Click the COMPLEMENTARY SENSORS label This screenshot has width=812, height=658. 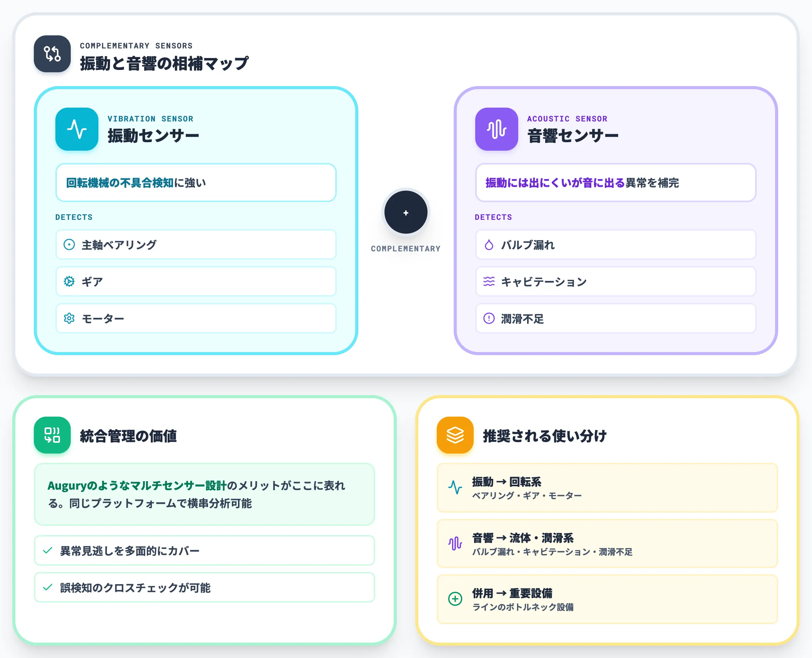pyautogui.click(x=136, y=46)
